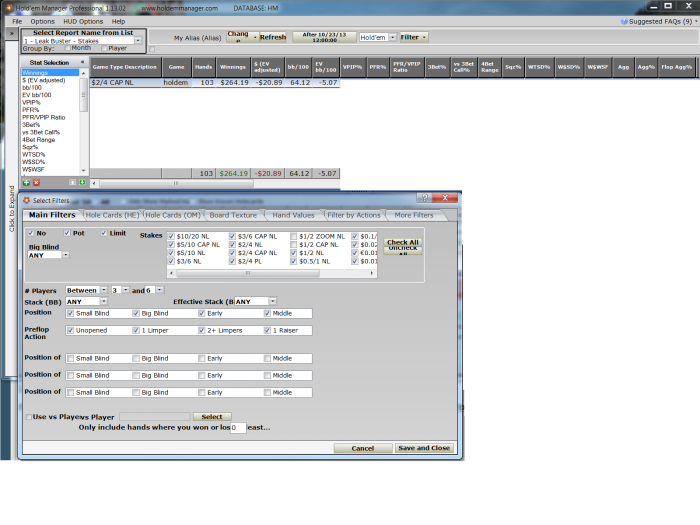Screen dimensions: 700x525
Task: Toggle the Limit type checkbox
Action: point(104,233)
